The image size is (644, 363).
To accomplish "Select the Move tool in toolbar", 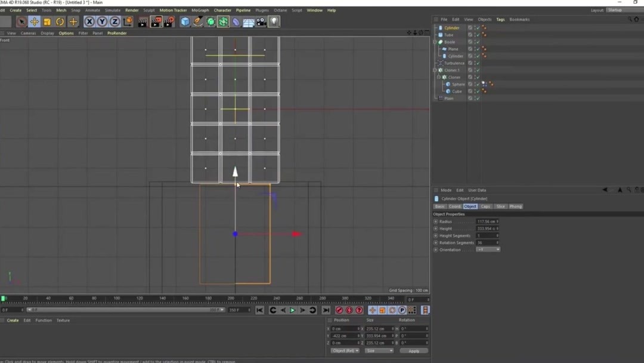I will coord(34,22).
